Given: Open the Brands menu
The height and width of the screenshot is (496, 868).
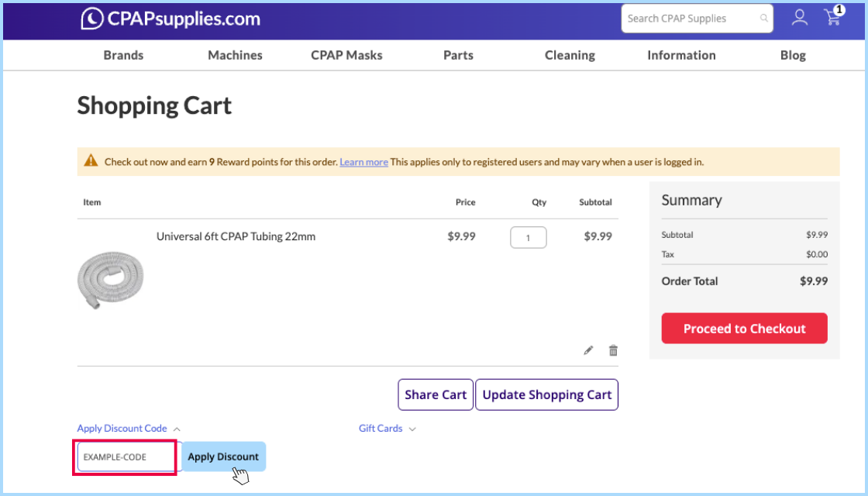Looking at the screenshot, I should (x=123, y=55).
